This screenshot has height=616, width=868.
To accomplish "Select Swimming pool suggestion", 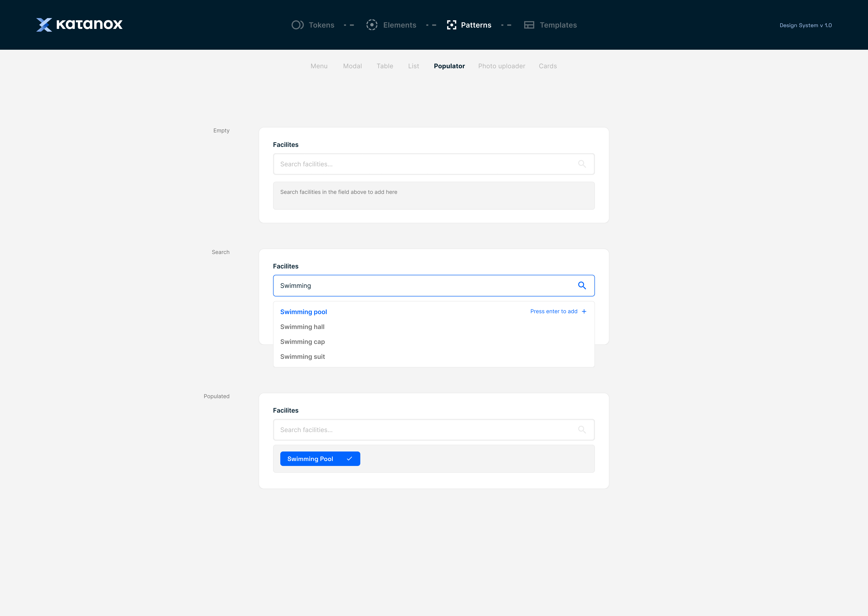I will pos(434,311).
